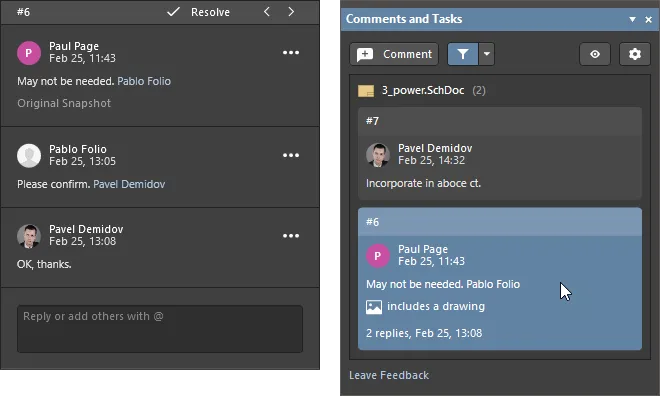
Task: Add a new Comment in panel
Action: [x=394, y=54]
